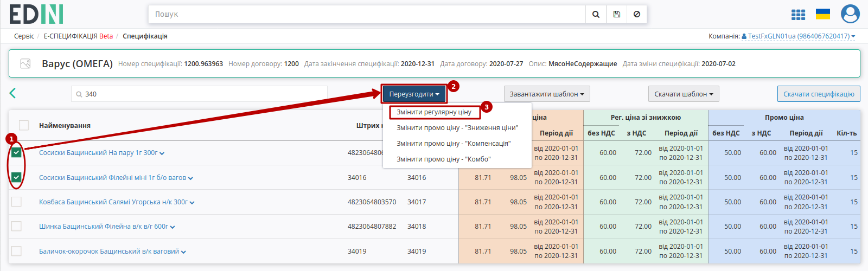Click the search magnifier button

pyautogui.click(x=596, y=14)
